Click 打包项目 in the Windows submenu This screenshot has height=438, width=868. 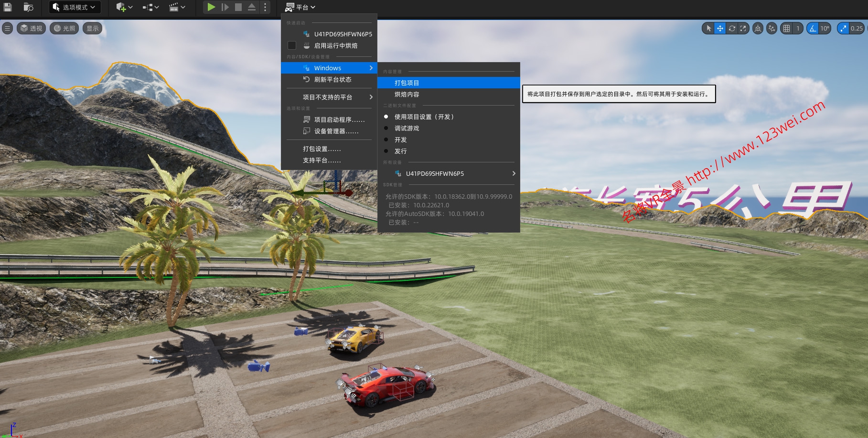pyautogui.click(x=407, y=83)
